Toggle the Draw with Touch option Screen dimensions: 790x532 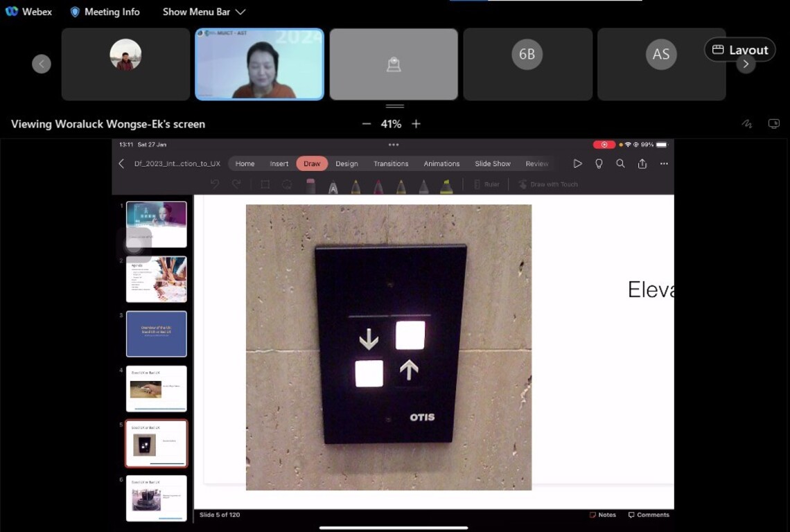tap(547, 184)
